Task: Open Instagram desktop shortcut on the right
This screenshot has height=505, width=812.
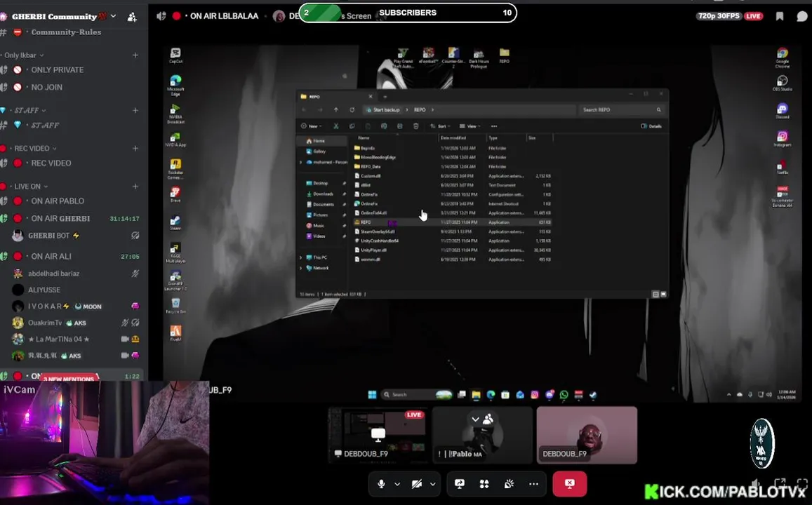Action: (783, 139)
